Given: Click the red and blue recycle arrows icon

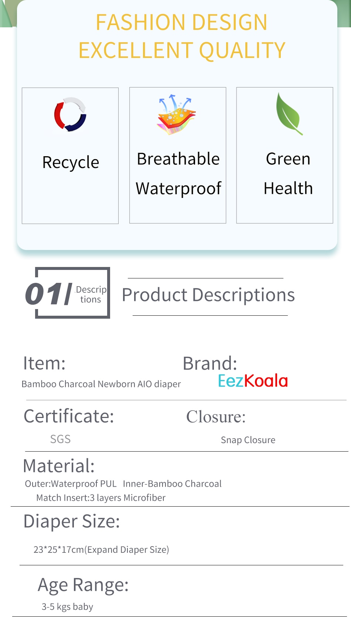Looking at the screenshot, I should (x=70, y=114).
